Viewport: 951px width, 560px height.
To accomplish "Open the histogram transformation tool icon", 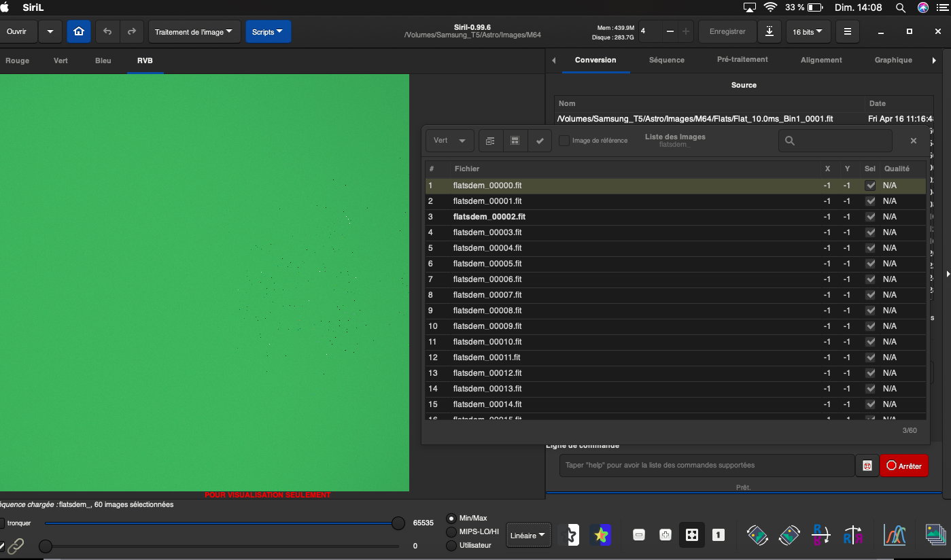I will (895, 535).
